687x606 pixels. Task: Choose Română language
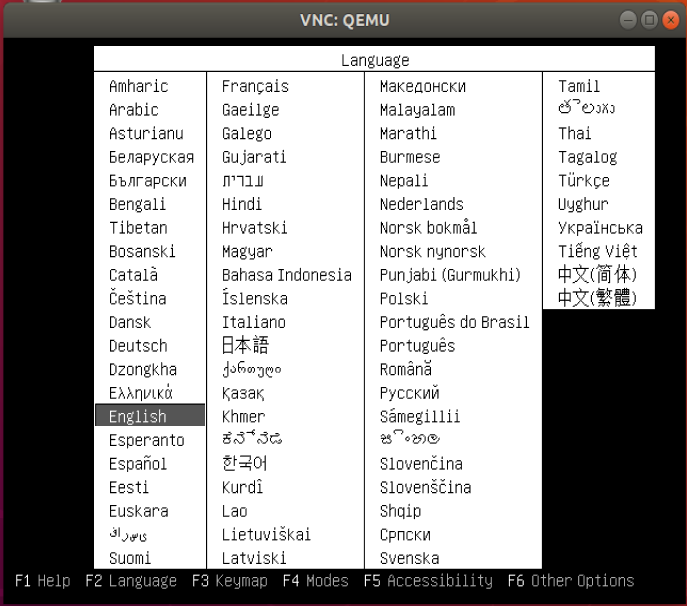tap(406, 369)
